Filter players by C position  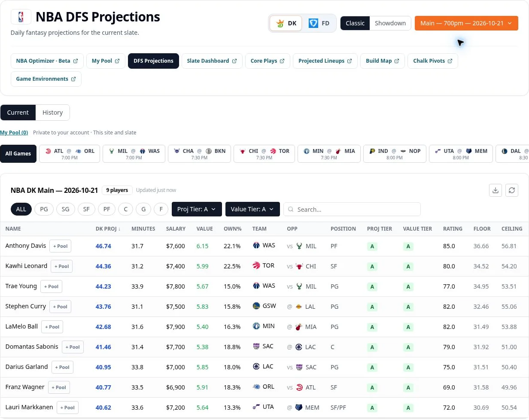[126, 209]
